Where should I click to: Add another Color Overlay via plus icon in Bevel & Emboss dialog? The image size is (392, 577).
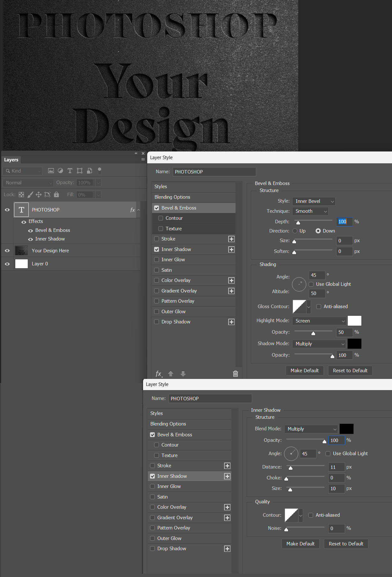pyautogui.click(x=231, y=280)
